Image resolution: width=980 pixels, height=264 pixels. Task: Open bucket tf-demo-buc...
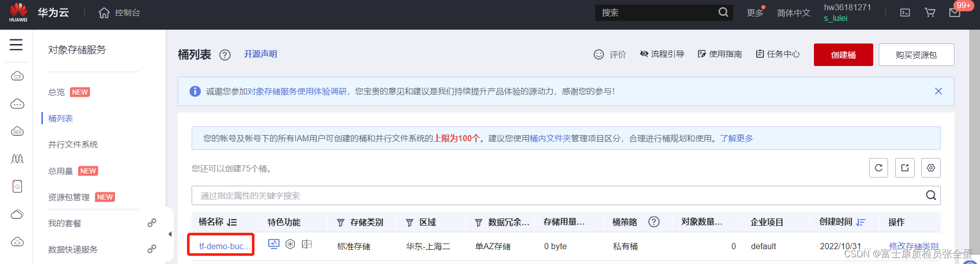coord(225,246)
